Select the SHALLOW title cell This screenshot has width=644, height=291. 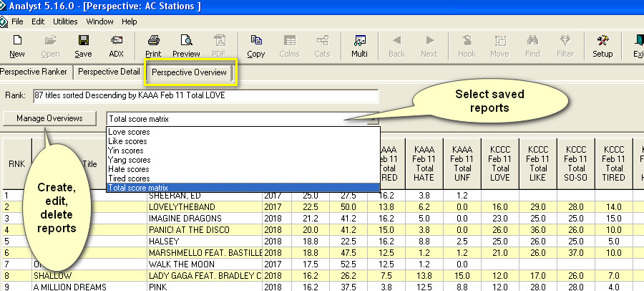pos(89,275)
